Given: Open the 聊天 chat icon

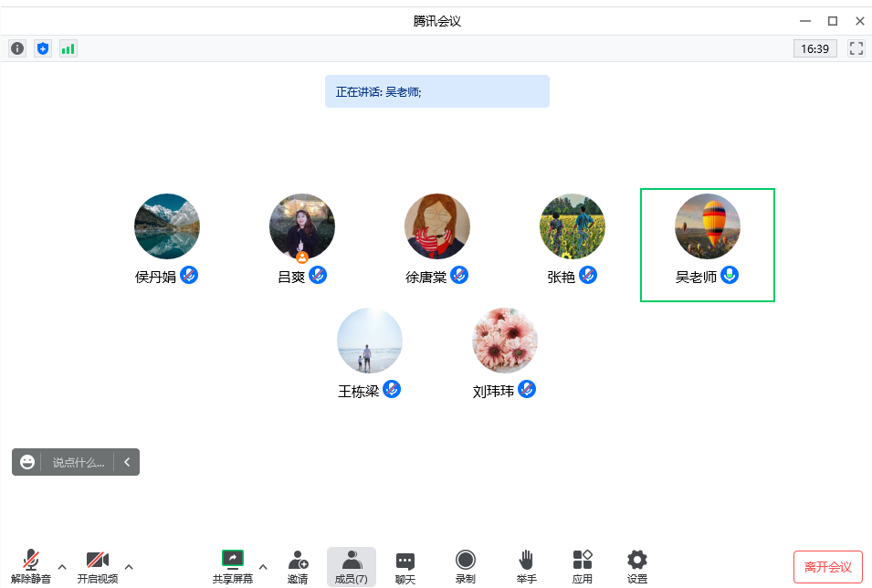Looking at the screenshot, I should tap(405, 566).
